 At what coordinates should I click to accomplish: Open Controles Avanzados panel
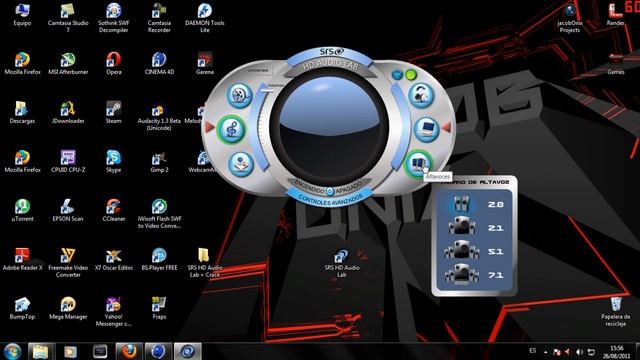point(330,200)
